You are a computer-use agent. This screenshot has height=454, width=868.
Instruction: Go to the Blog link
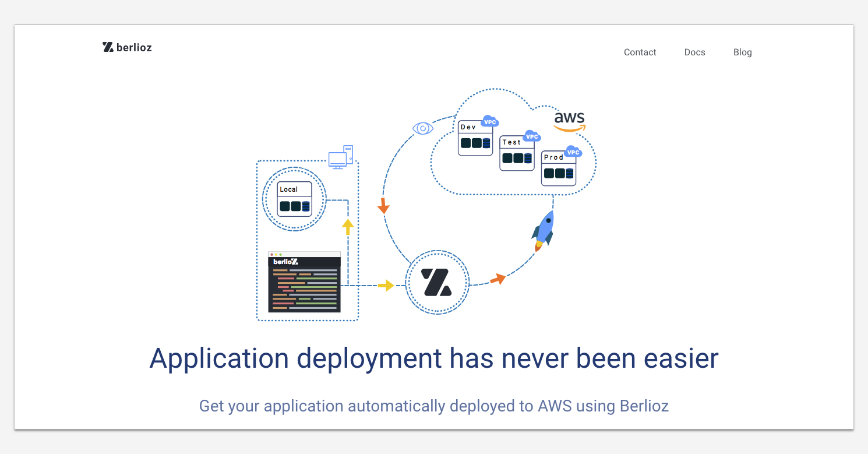pyautogui.click(x=742, y=52)
